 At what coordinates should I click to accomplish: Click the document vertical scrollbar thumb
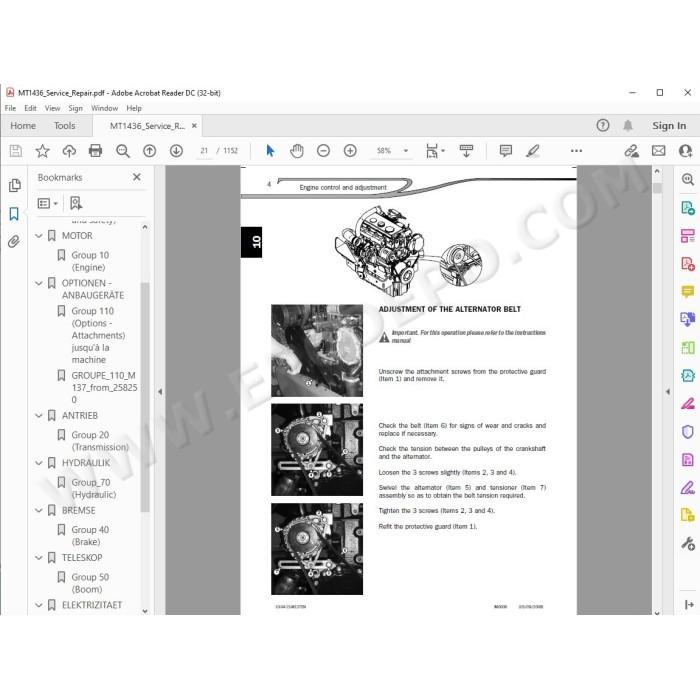point(657,187)
